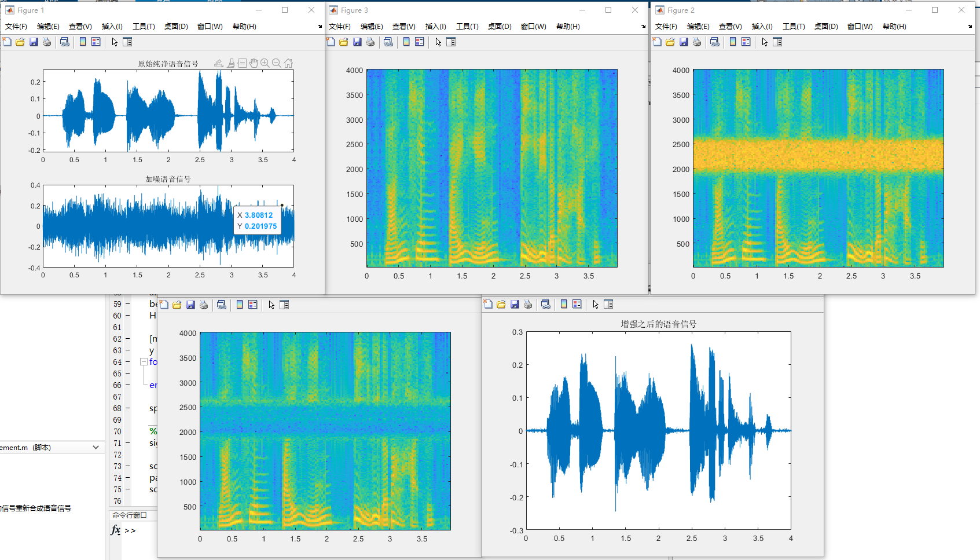Click the breakpoint dash beside line 62
Viewport: 980px width, 560px height.
tap(127, 339)
